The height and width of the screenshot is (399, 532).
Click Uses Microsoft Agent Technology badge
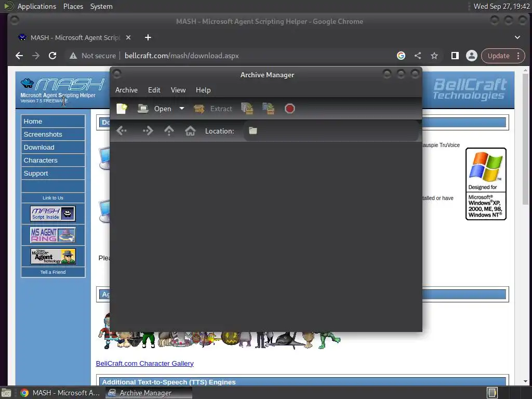[x=53, y=257]
